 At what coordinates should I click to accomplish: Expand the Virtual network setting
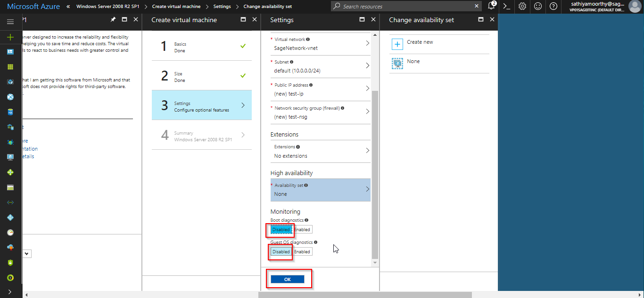(x=320, y=44)
